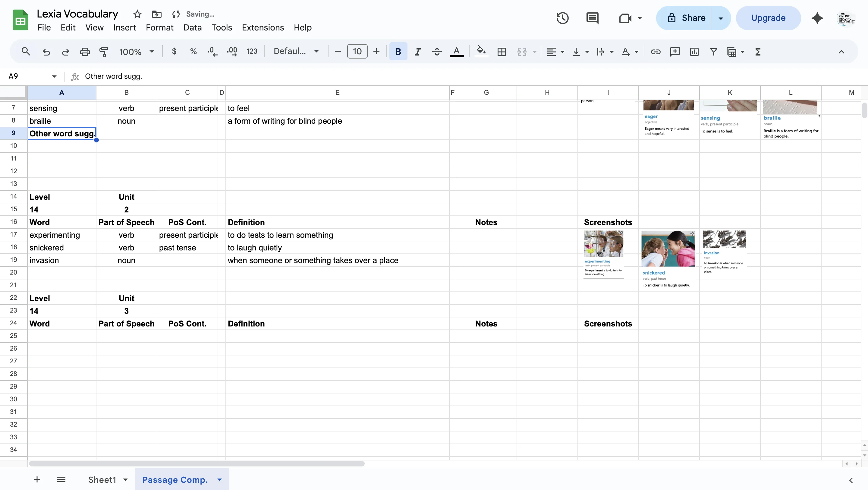Open the text color swatch
The width and height of the screenshot is (868, 490).
(x=457, y=52)
